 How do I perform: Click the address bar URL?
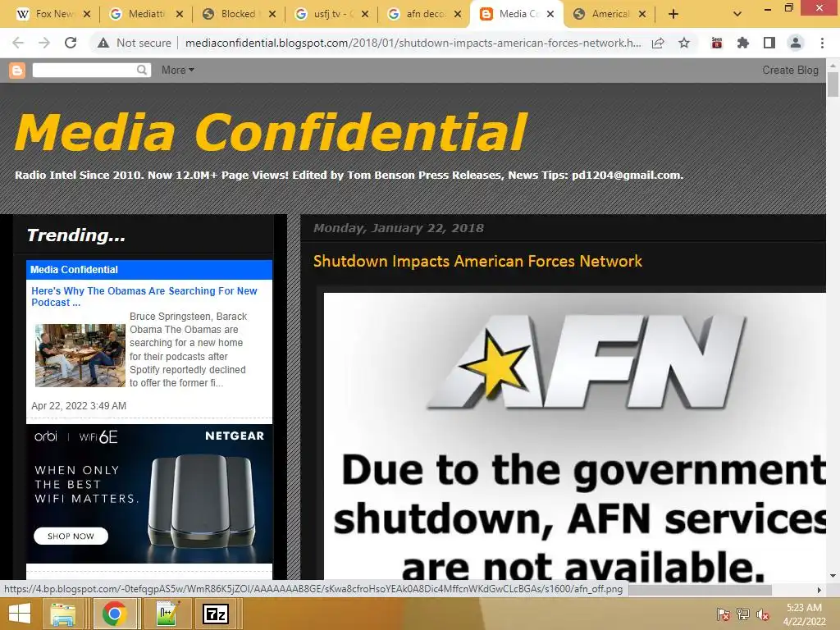click(413, 43)
